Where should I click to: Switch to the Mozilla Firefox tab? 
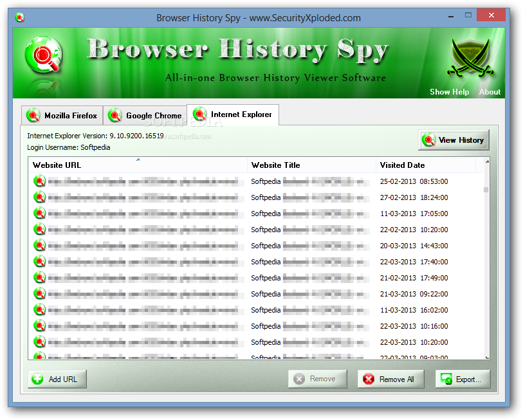coord(62,116)
